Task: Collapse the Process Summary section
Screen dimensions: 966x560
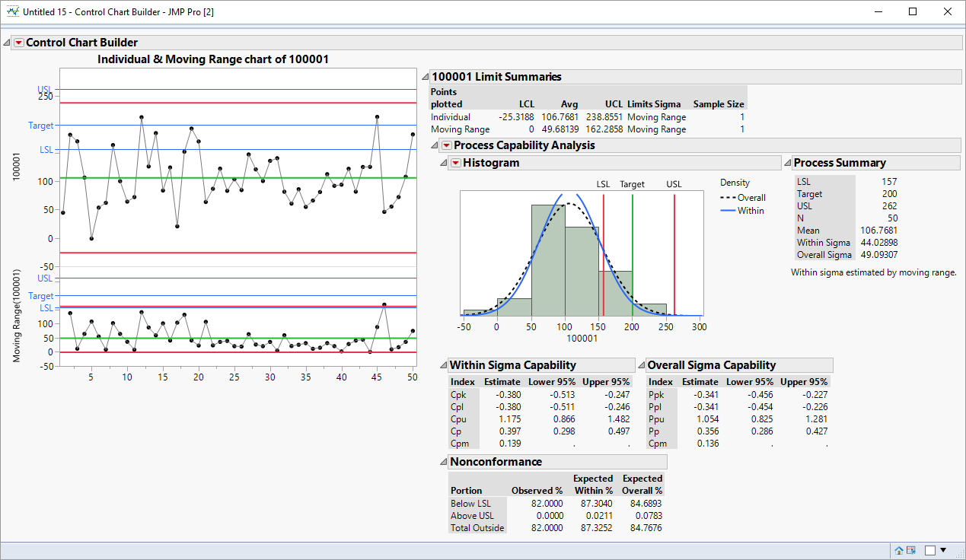Action: pyautogui.click(x=787, y=163)
